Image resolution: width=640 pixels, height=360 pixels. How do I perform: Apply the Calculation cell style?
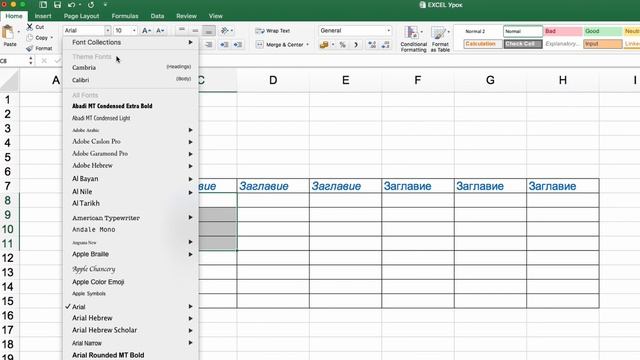click(483, 44)
